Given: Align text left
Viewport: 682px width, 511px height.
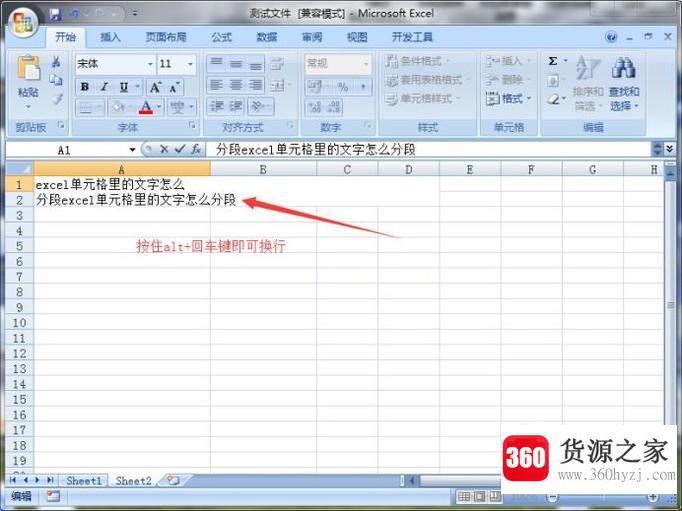Looking at the screenshot, I should (x=216, y=85).
